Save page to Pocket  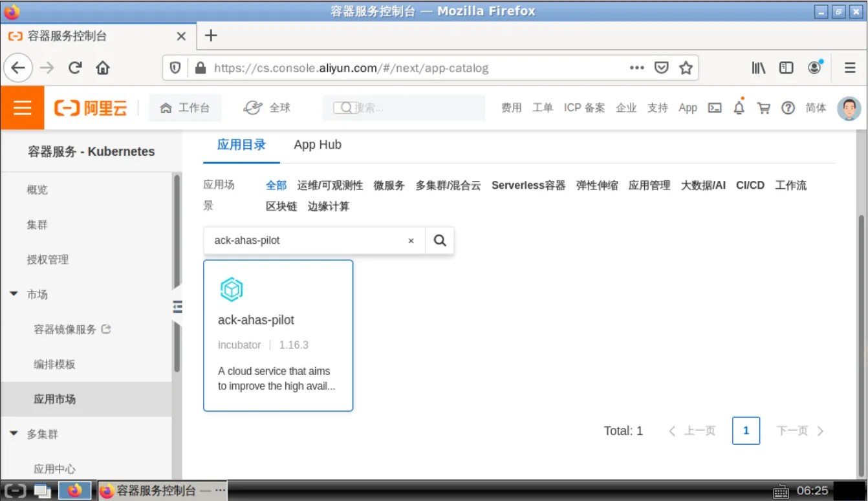(x=661, y=68)
